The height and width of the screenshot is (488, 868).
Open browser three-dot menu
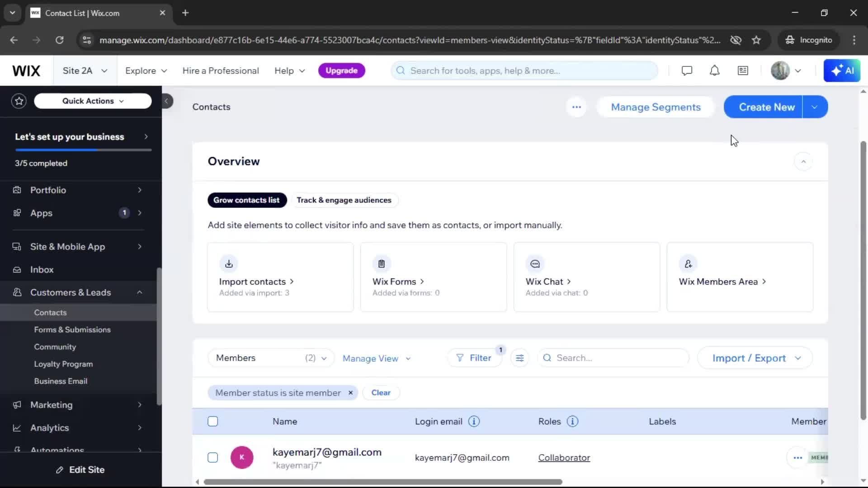point(854,40)
